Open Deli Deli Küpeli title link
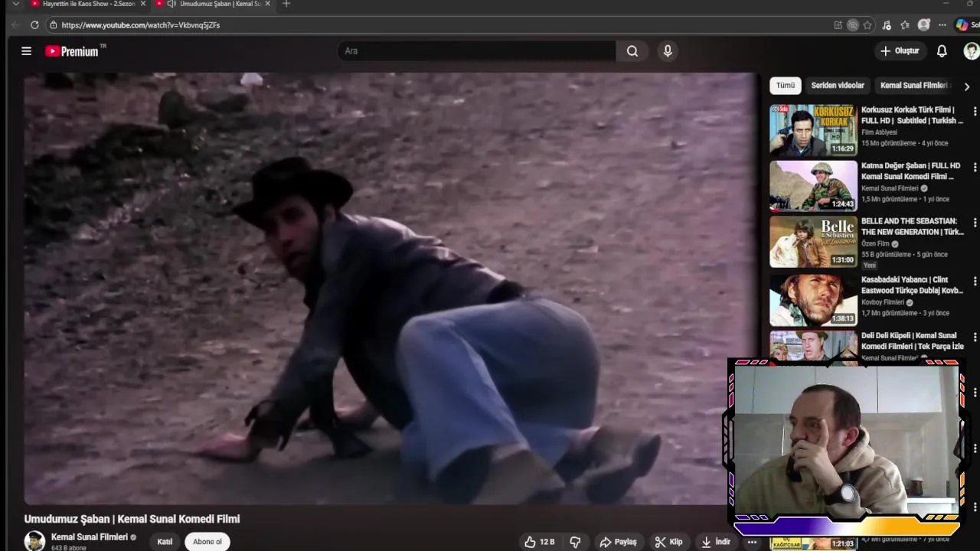Screen dimensions: 980x551 912,341
